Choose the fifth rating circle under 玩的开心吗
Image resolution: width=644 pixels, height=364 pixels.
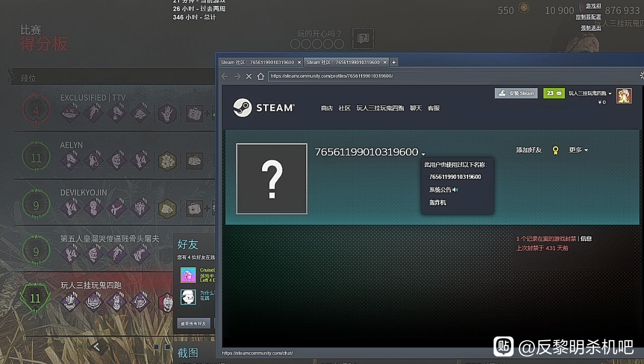[x=339, y=44]
